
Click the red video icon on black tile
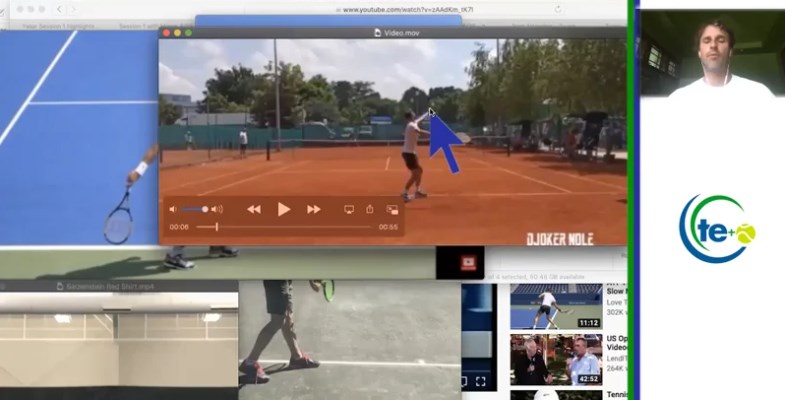[x=468, y=262]
